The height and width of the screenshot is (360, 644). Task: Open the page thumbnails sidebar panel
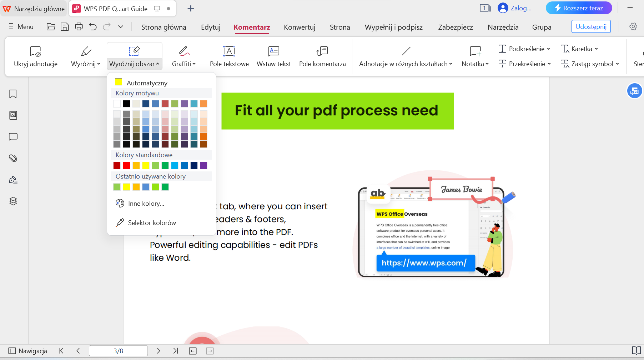click(x=13, y=115)
